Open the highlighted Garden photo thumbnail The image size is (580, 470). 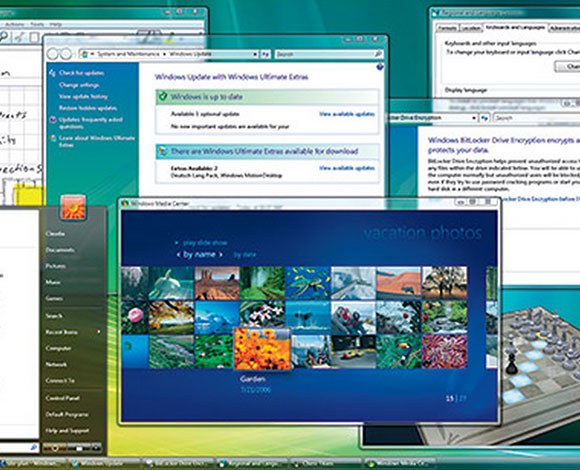pyautogui.click(x=262, y=348)
